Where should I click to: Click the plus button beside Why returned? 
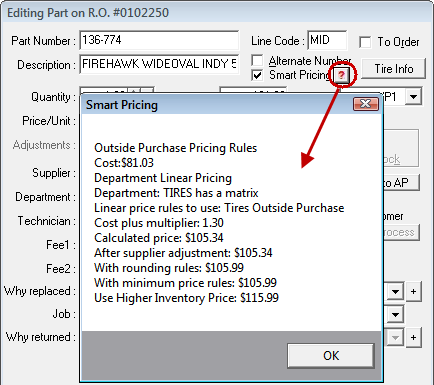click(413, 337)
